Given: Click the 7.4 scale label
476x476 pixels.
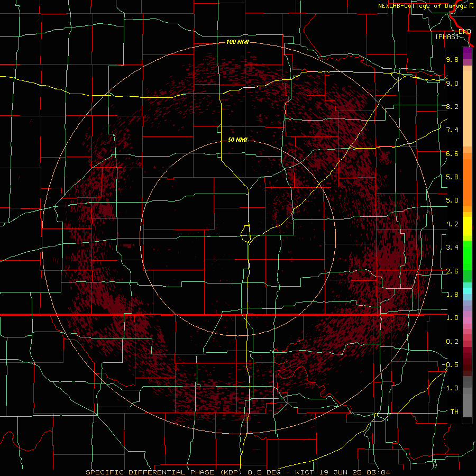Looking at the screenshot, I should coord(452,130).
